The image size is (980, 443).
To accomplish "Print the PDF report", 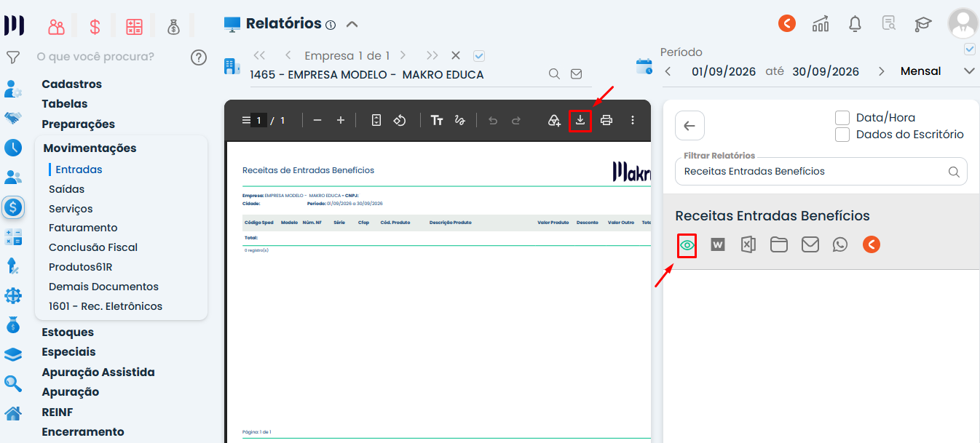I will pos(606,121).
